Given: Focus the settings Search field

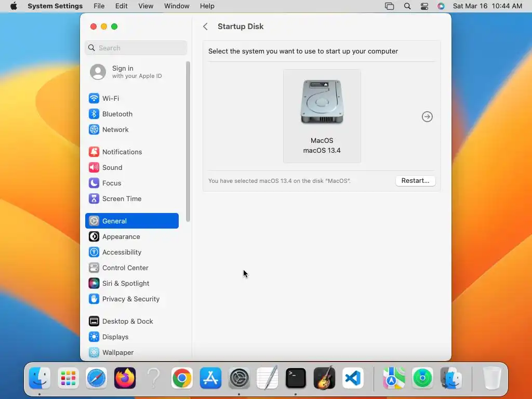Looking at the screenshot, I should coord(136,48).
